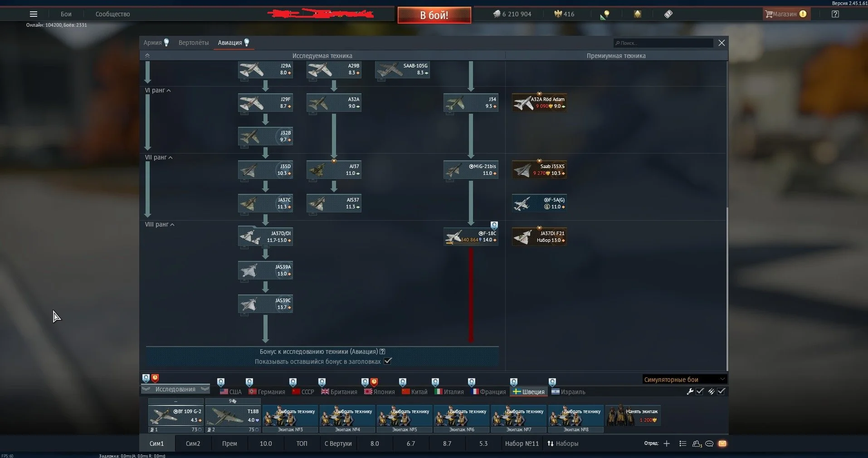The image size is (868, 458).
Task: Select the MiG-21bis aircraft
Action: pos(471,170)
